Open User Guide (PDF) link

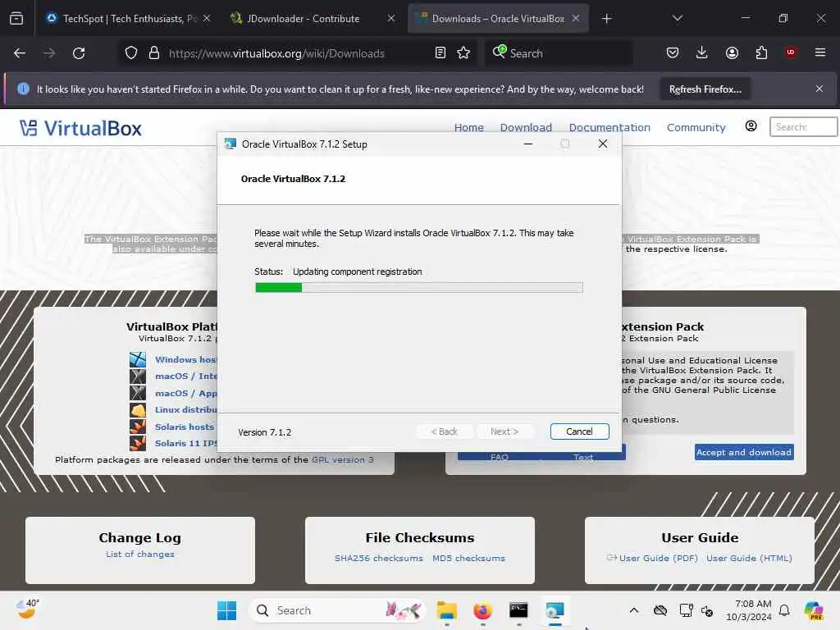click(x=659, y=558)
